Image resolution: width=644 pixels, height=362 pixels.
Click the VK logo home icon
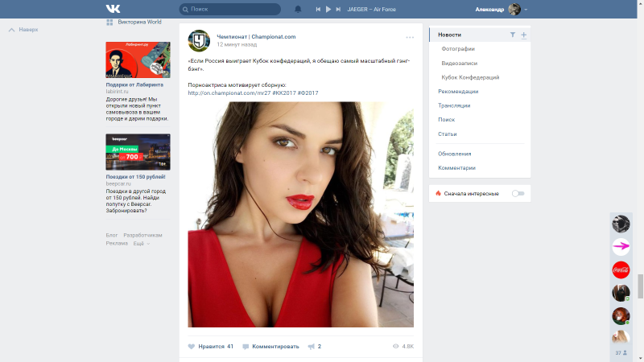pos(112,9)
